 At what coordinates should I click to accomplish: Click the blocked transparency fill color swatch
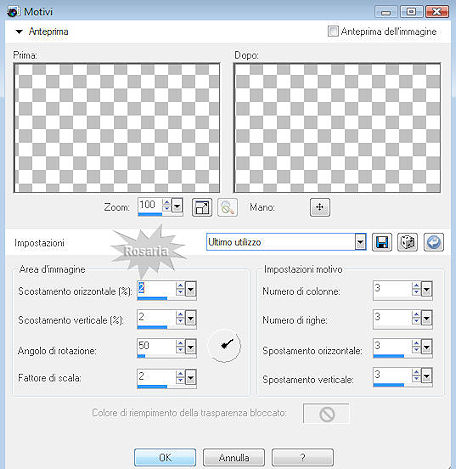tap(326, 413)
